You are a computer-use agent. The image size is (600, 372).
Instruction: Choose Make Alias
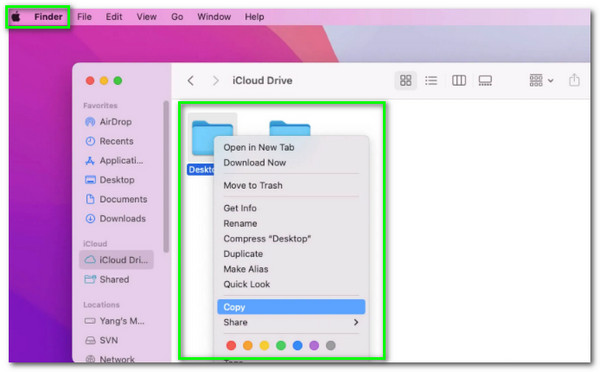point(246,269)
